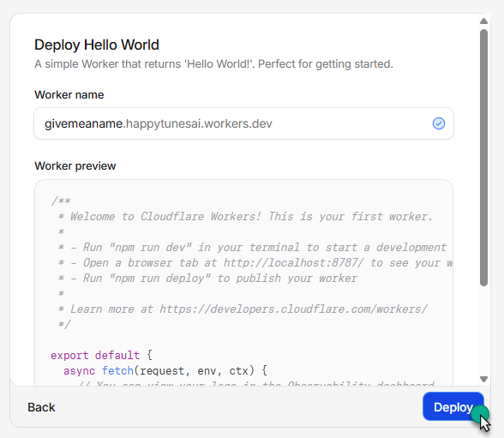The width and height of the screenshot is (504, 438).
Task: Click the localhost:8787 comment line
Action: [x=255, y=262]
